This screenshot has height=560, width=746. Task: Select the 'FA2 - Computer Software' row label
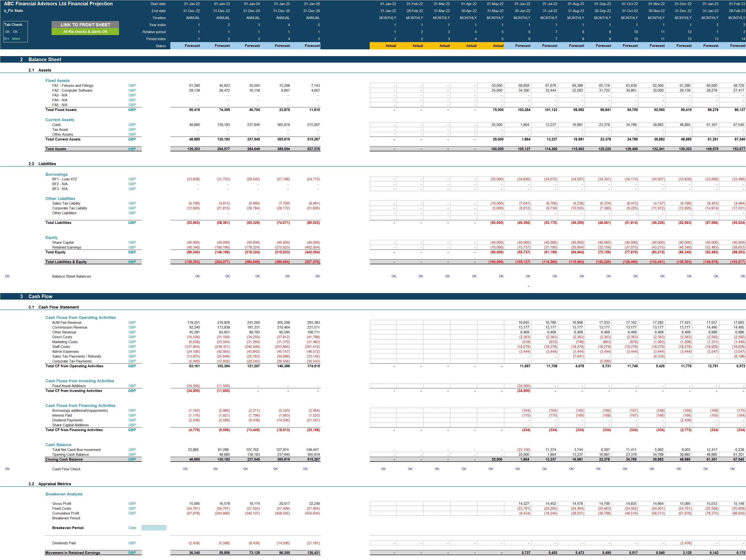click(72, 90)
